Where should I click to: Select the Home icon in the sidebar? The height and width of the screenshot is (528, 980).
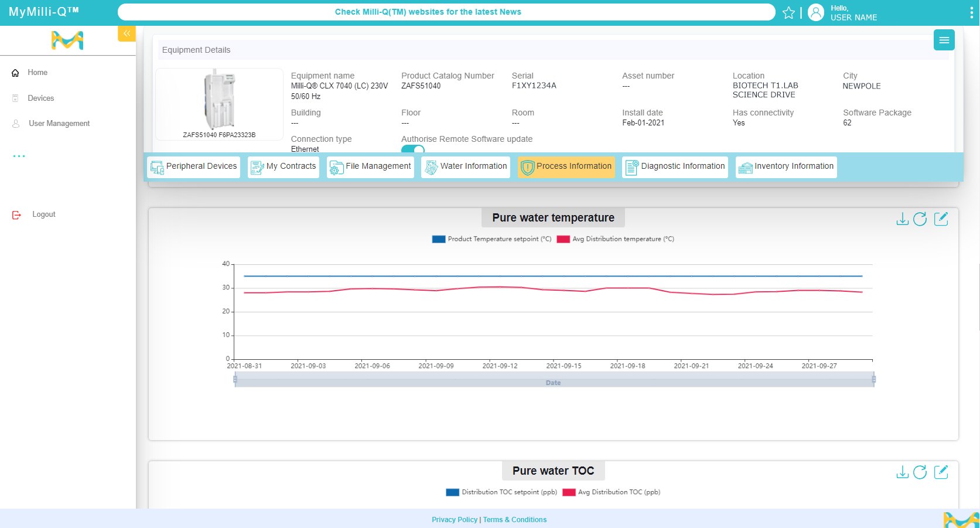15,73
